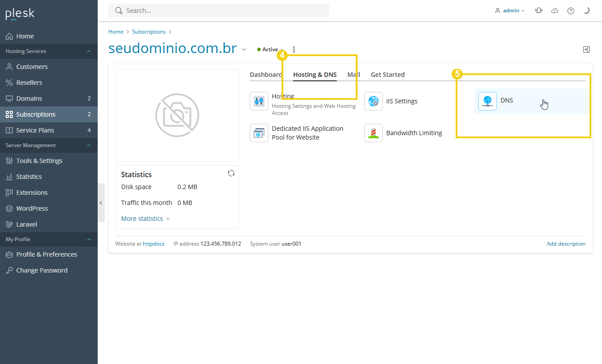Toggle dark mode with the moon icon
602x364 pixels.
(x=587, y=10)
